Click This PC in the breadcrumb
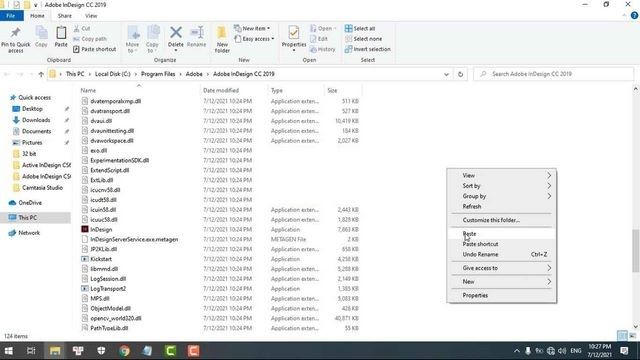 pos(75,74)
